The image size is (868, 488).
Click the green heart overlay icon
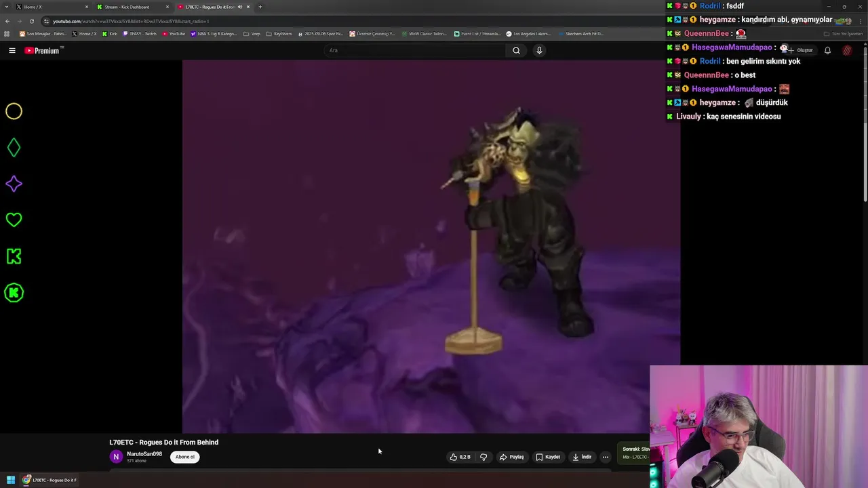14,220
